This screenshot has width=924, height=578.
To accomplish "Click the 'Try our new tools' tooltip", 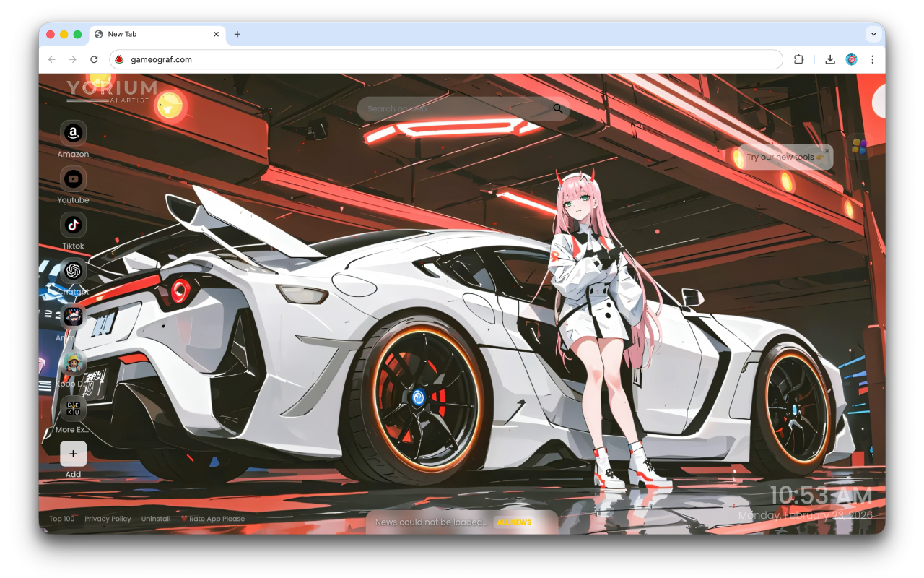I will pyautogui.click(x=785, y=157).
